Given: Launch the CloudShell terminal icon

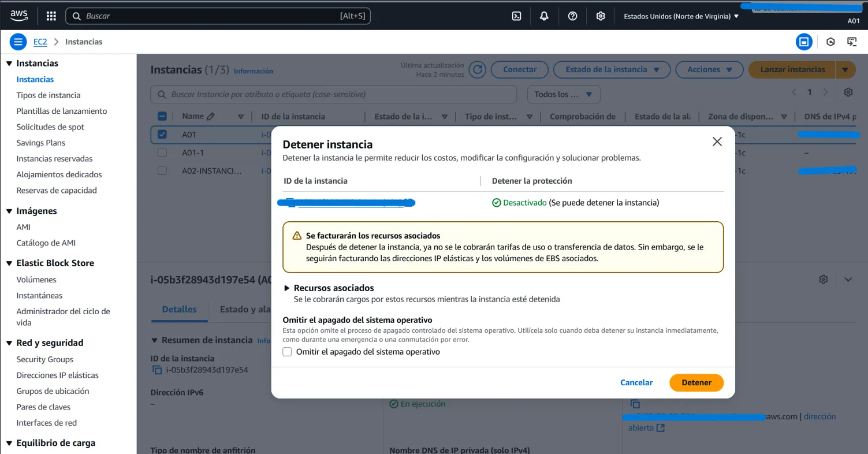Looking at the screenshot, I should click(516, 16).
